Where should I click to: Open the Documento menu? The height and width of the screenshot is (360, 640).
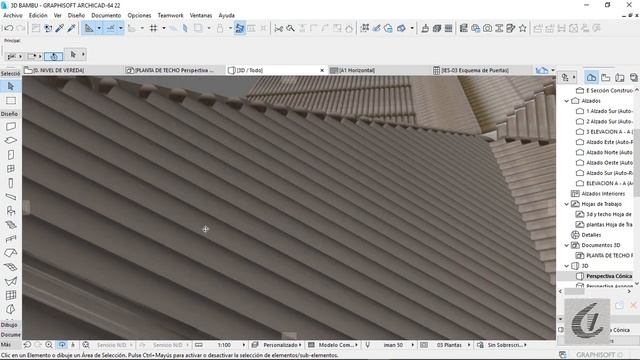[106, 15]
